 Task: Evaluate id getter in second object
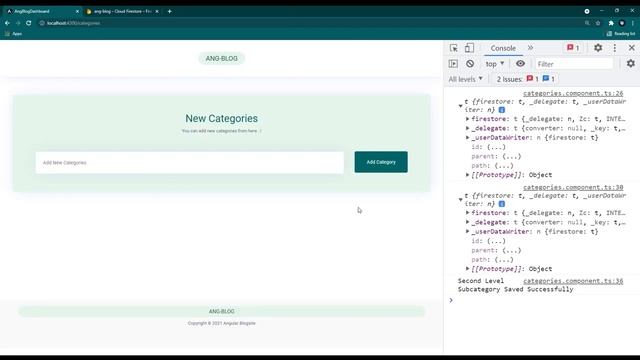496,241
